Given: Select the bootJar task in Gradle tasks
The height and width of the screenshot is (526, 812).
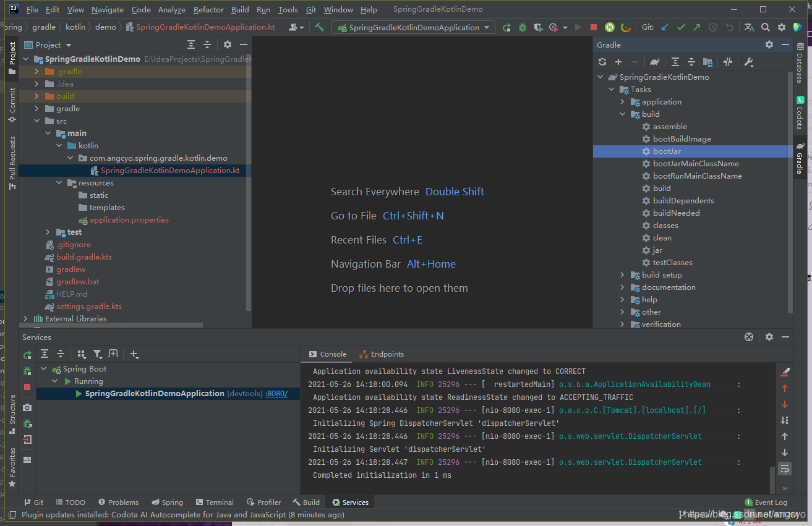Looking at the screenshot, I should pyautogui.click(x=667, y=151).
